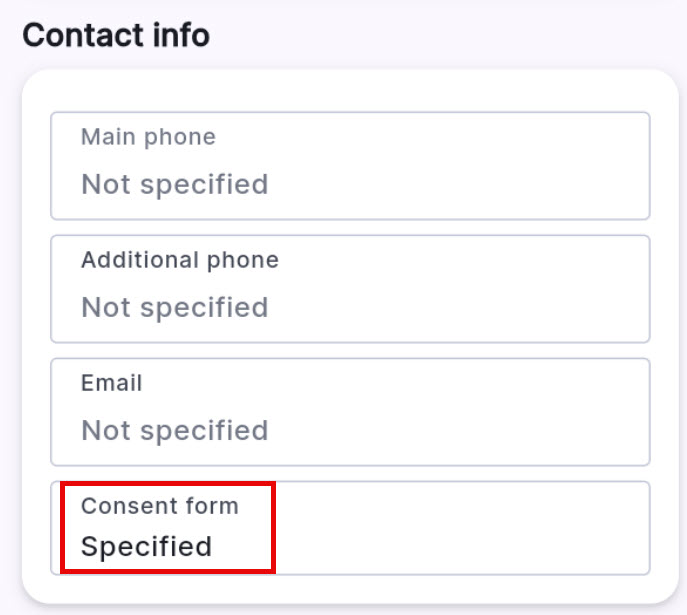The image size is (687, 615).
Task: Click empty right side of Additional phone field
Action: pyautogui.click(x=520, y=289)
